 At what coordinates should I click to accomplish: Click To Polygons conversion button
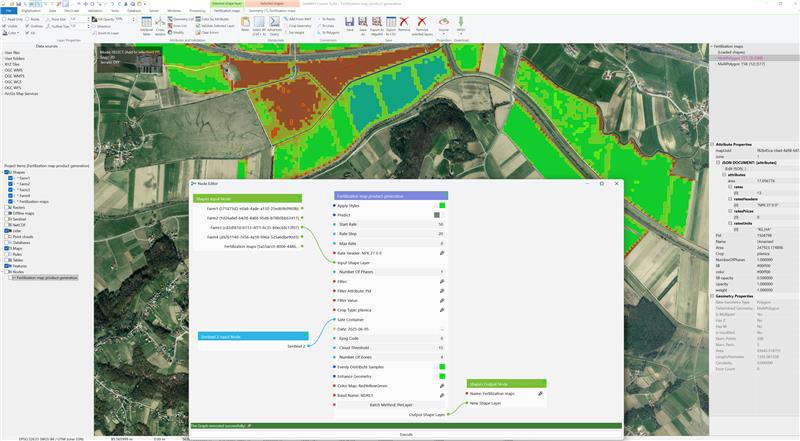tap(328, 32)
